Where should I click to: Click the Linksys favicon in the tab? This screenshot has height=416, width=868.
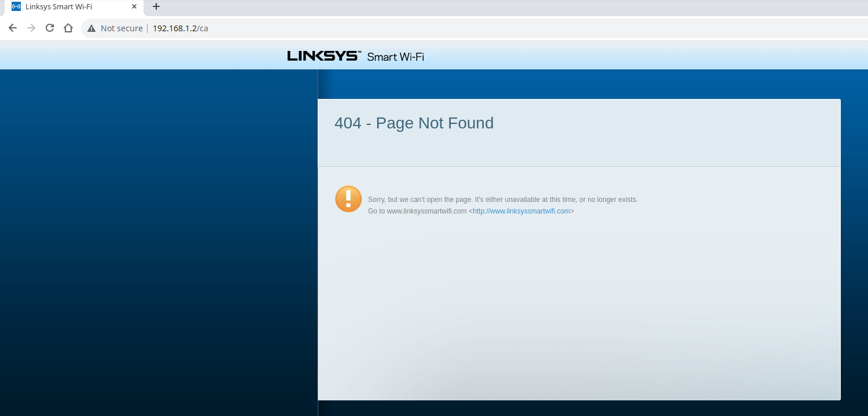16,7
